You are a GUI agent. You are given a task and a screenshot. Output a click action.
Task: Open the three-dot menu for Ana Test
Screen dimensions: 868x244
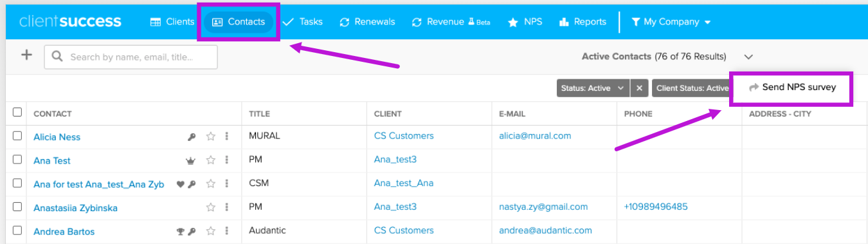point(226,160)
